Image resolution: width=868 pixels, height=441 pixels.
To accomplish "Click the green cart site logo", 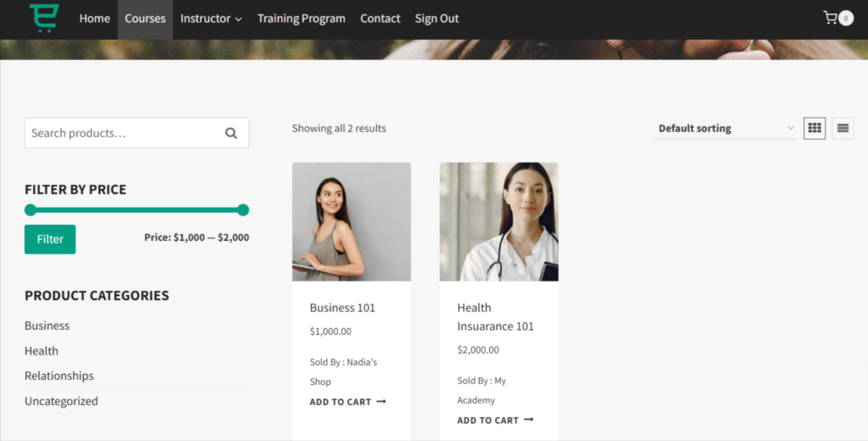I will [44, 18].
